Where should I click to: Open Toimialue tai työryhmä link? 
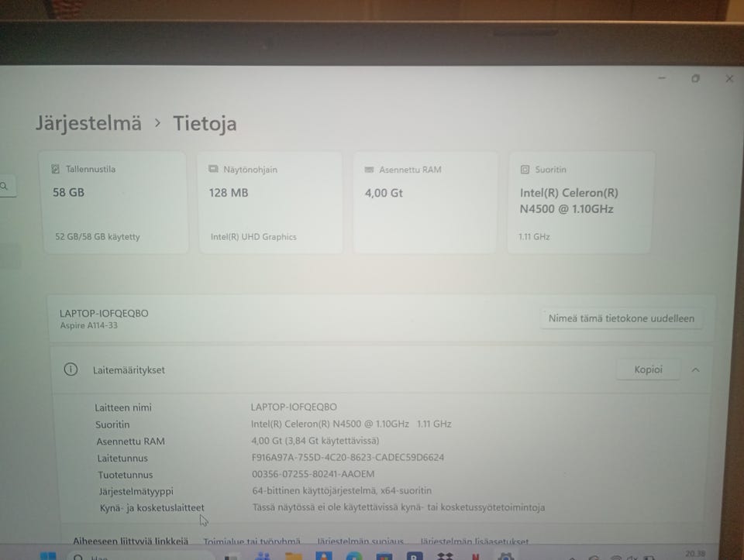click(252, 541)
